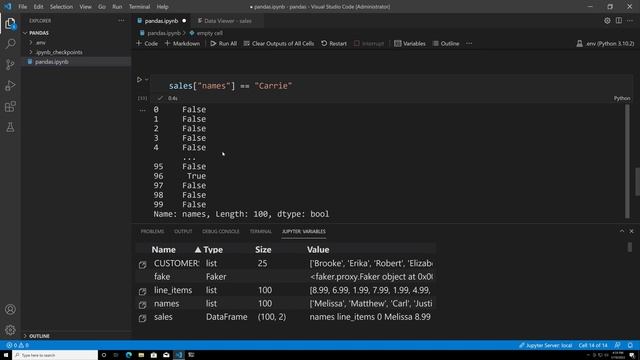Switch to the Debug Console tab
The image size is (640, 360).
point(221,231)
